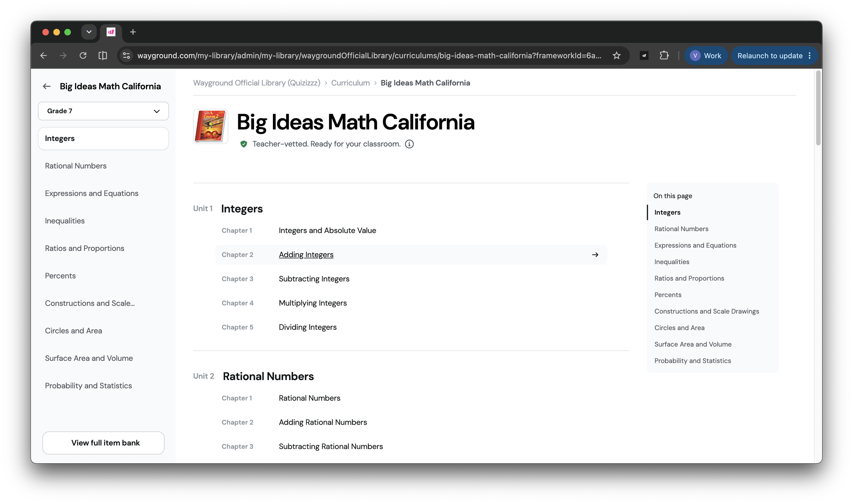Jump to Circles and Area in On this page
This screenshot has height=504, width=853.
(x=679, y=328)
